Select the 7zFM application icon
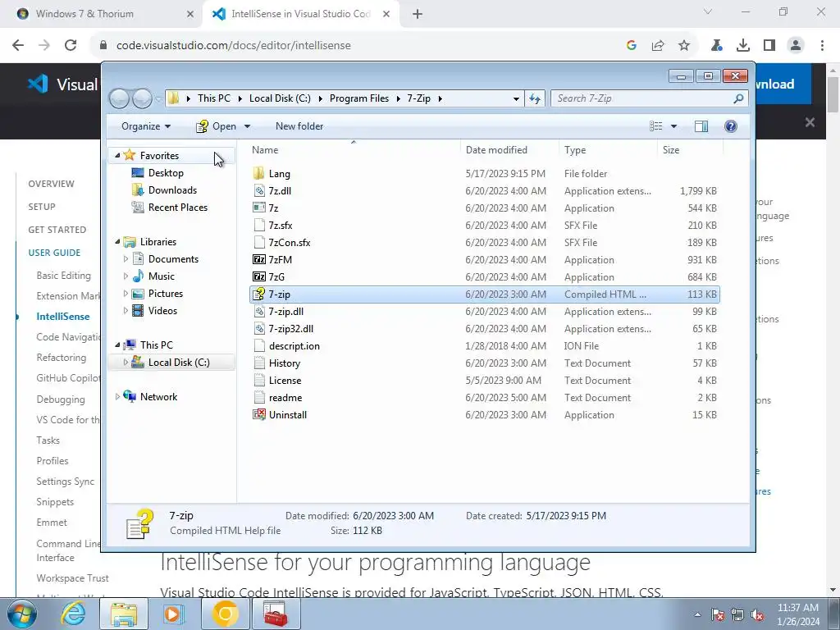840x630 pixels. [258, 260]
